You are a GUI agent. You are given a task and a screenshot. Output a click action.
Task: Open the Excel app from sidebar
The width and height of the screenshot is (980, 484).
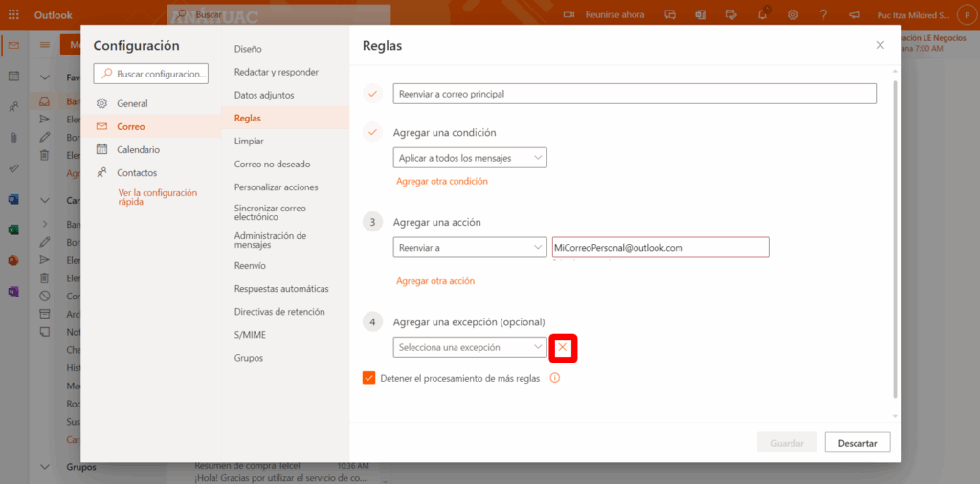tap(13, 231)
